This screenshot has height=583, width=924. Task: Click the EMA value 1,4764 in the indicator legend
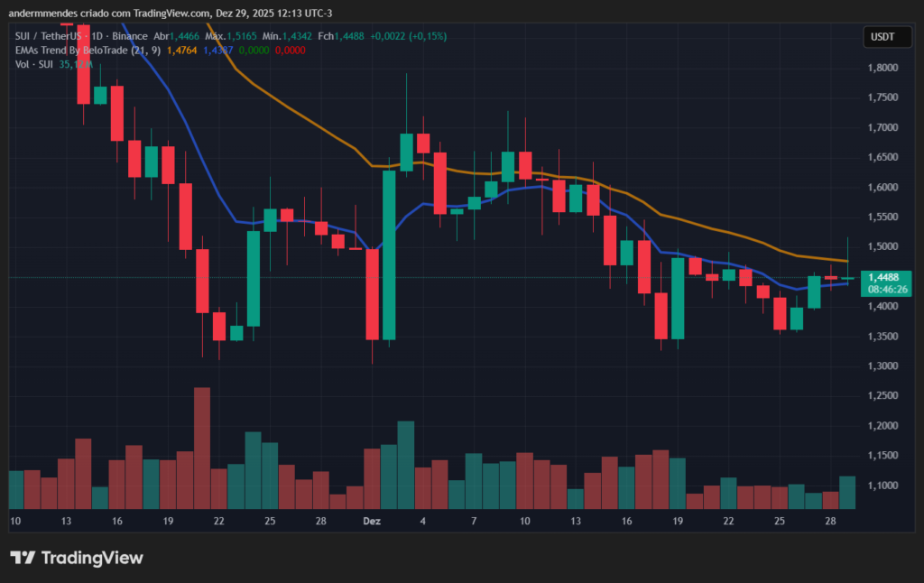click(x=180, y=51)
